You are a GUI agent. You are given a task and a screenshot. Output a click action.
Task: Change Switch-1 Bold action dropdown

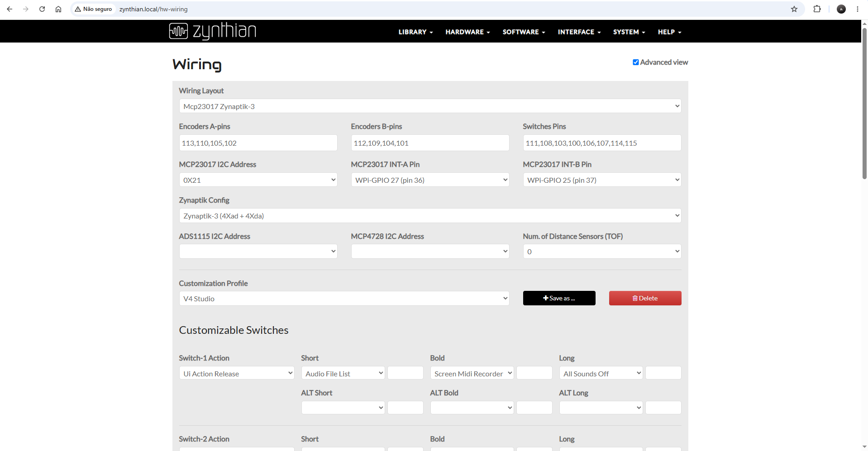pyautogui.click(x=472, y=373)
